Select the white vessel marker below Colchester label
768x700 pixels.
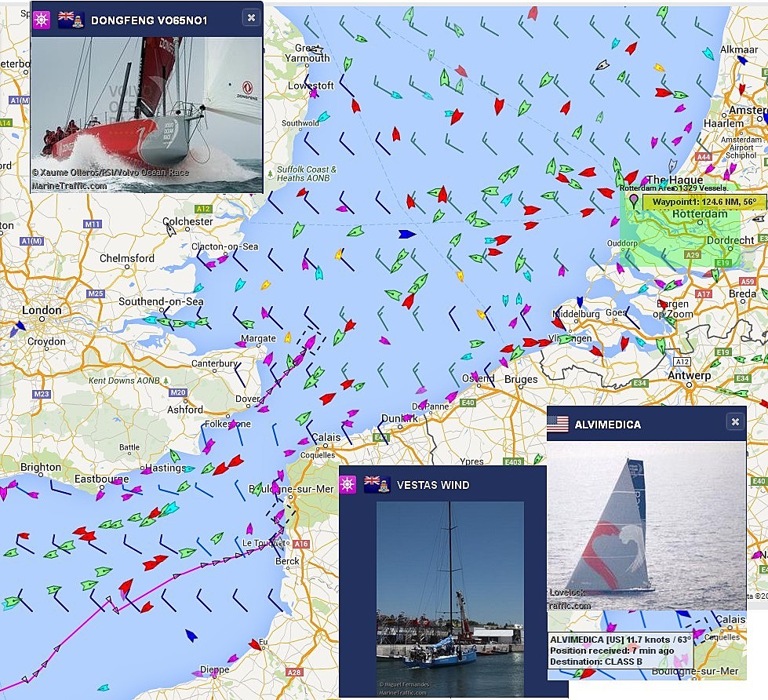pos(170,229)
